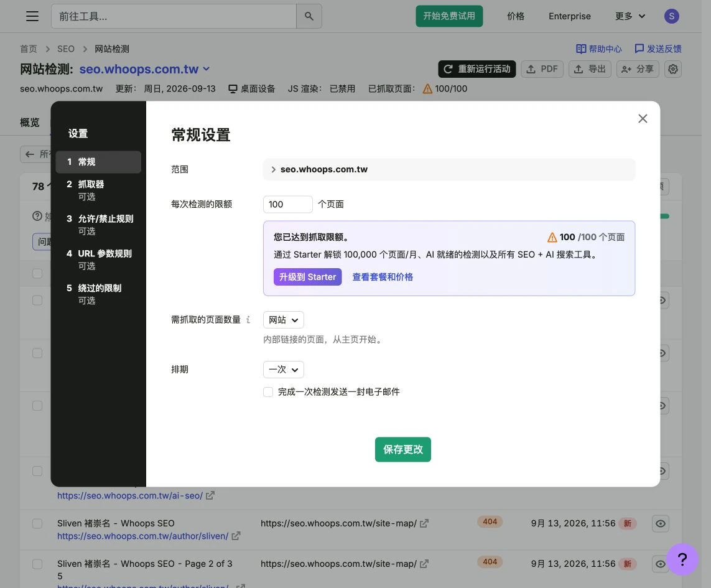Select 抓取器 settings step

[x=98, y=190]
